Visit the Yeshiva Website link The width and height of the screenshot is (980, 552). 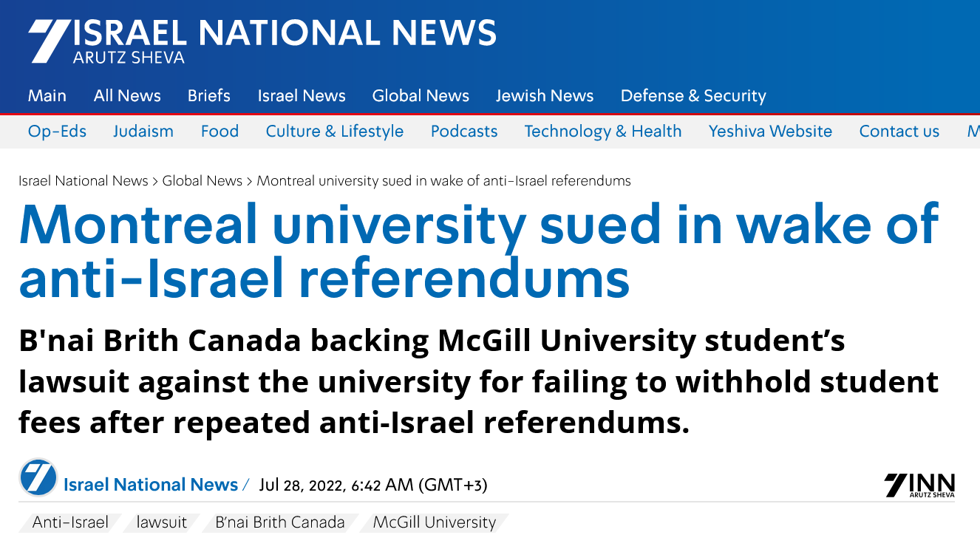770,132
